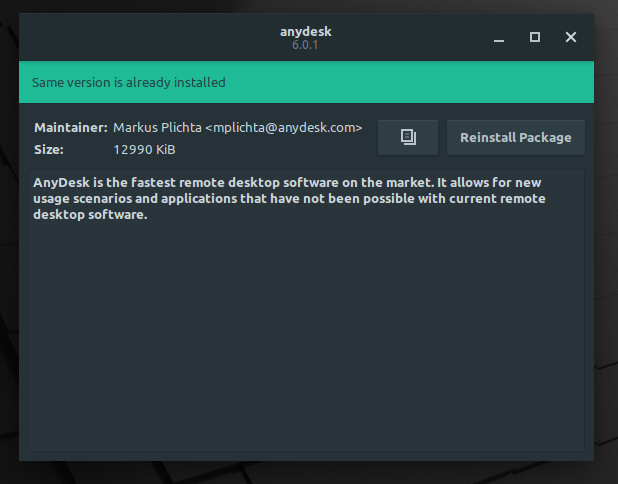Select the Size label
The image size is (618, 484).
click(49, 150)
